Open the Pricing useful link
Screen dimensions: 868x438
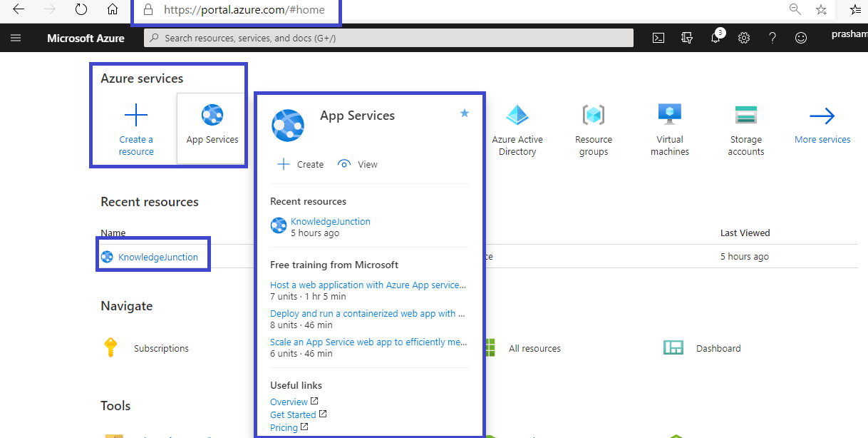coord(284,427)
